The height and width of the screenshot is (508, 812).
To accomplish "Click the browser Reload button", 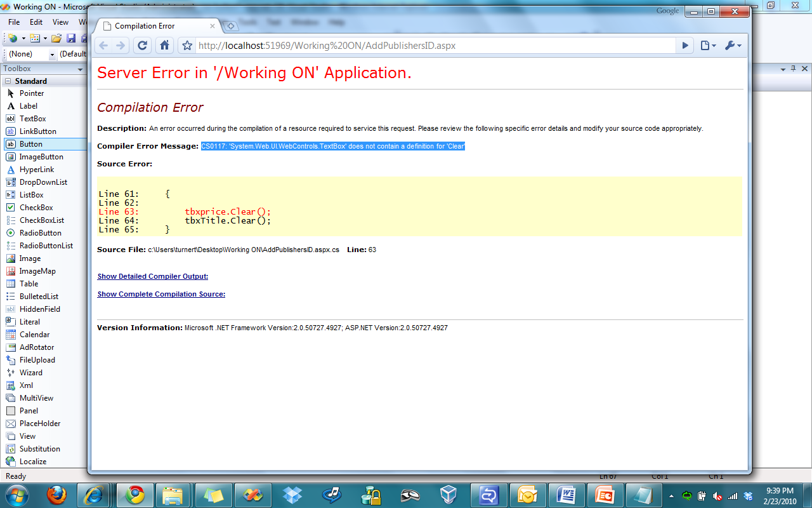I will click(143, 45).
